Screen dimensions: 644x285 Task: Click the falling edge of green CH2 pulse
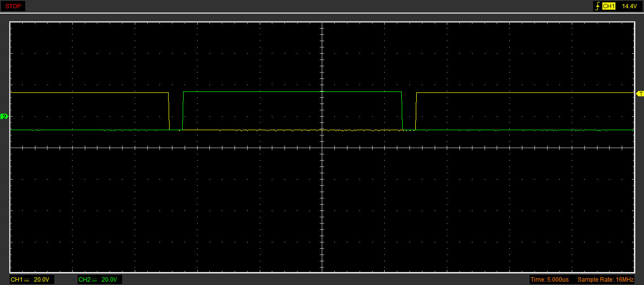pyautogui.click(x=402, y=111)
